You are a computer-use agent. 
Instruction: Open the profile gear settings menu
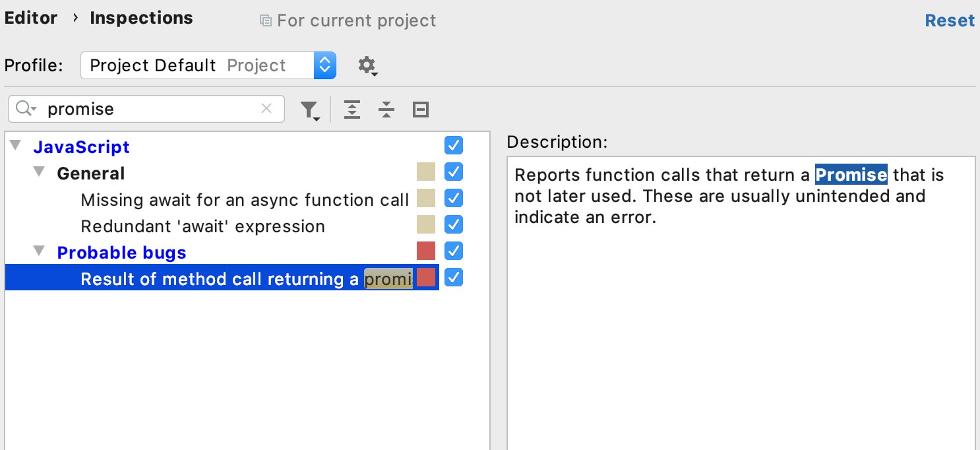(x=367, y=65)
